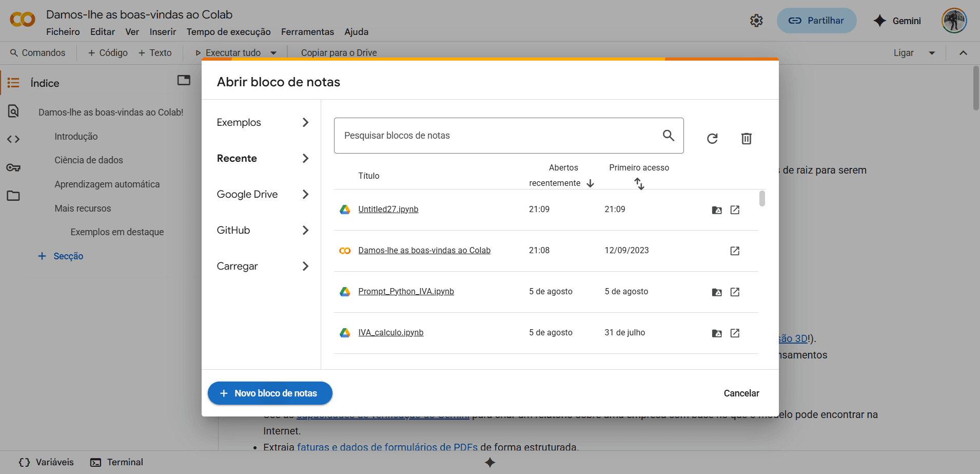Select the Exemplos tab
This screenshot has width=980, height=474.
click(x=263, y=122)
